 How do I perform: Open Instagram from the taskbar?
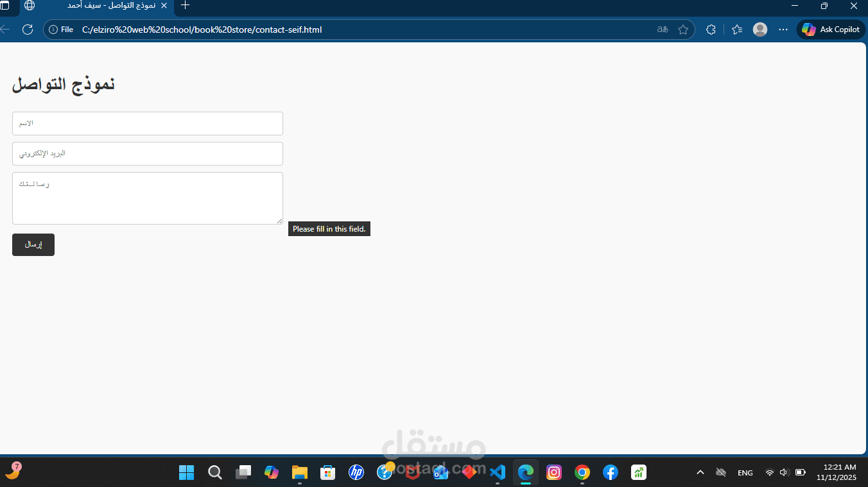[554, 473]
